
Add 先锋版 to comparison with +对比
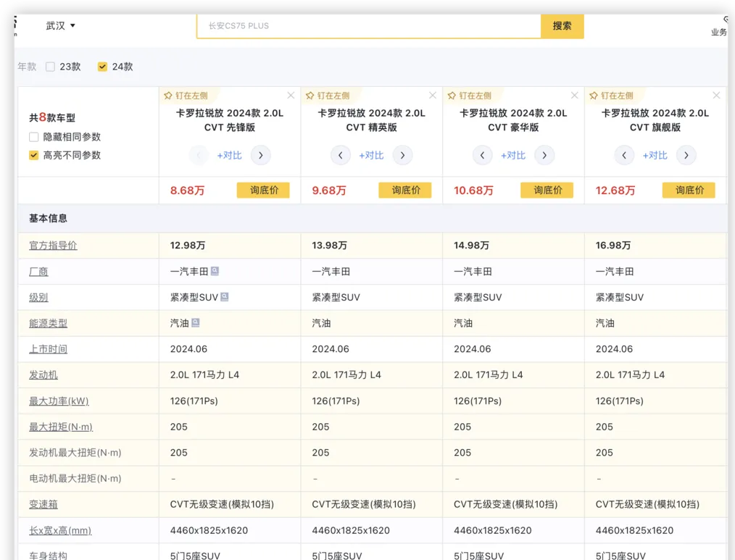point(230,156)
